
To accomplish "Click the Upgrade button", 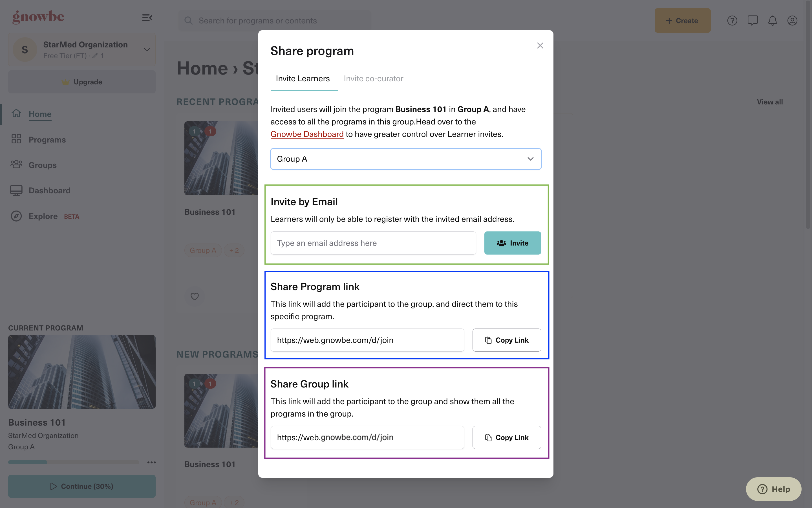I will tap(81, 82).
